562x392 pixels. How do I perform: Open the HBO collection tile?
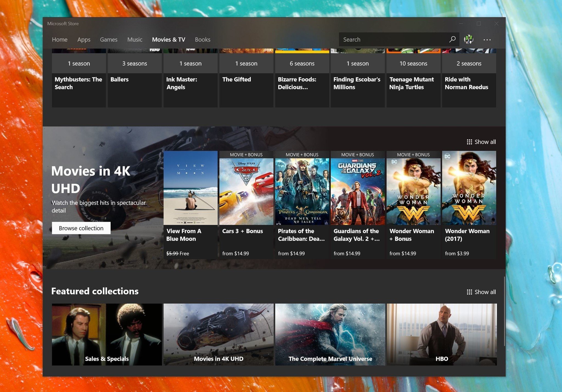coord(442,334)
